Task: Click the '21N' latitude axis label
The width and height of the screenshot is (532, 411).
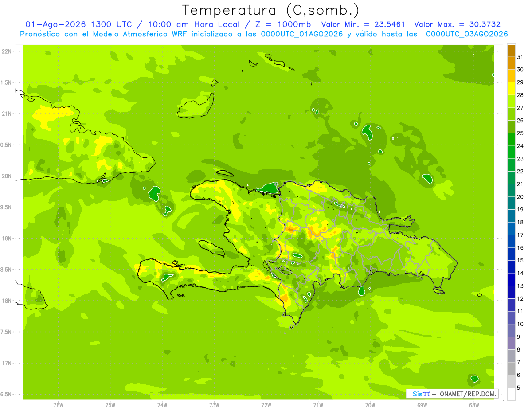Action: (x=6, y=114)
